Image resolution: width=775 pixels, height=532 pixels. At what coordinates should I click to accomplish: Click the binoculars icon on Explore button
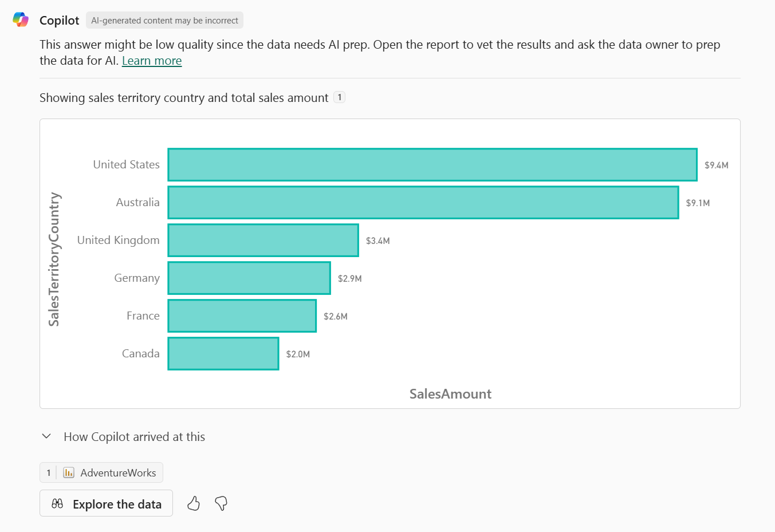[x=57, y=504]
